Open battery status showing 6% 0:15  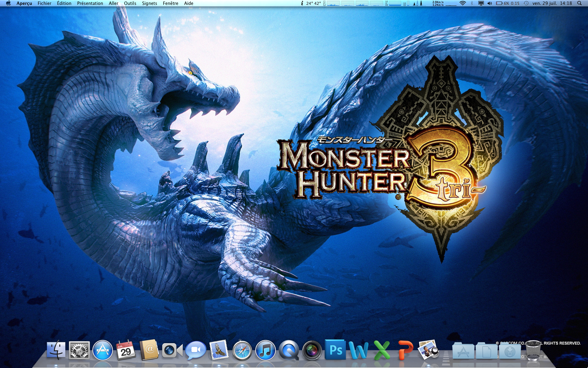click(508, 3)
